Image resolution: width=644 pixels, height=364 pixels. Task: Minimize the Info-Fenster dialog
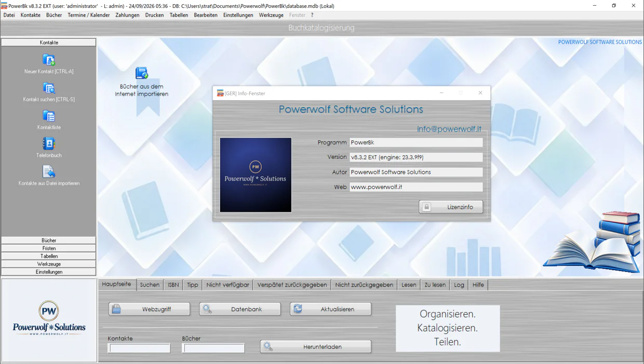(441, 93)
